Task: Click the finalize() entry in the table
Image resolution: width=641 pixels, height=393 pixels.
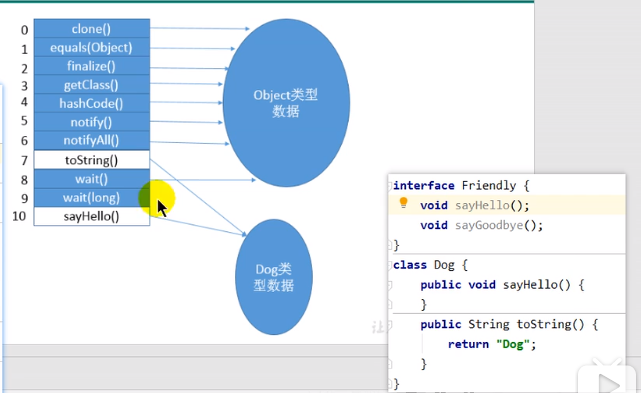Action: [92, 66]
